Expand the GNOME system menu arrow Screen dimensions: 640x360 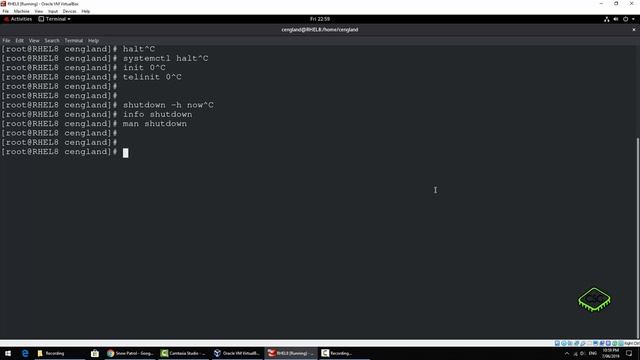[x=633, y=19]
